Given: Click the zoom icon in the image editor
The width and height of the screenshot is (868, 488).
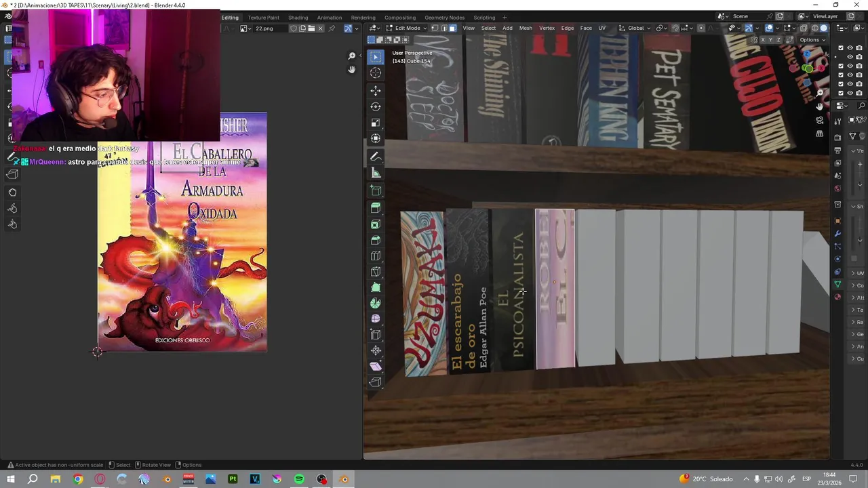Looking at the screenshot, I should (x=351, y=56).
